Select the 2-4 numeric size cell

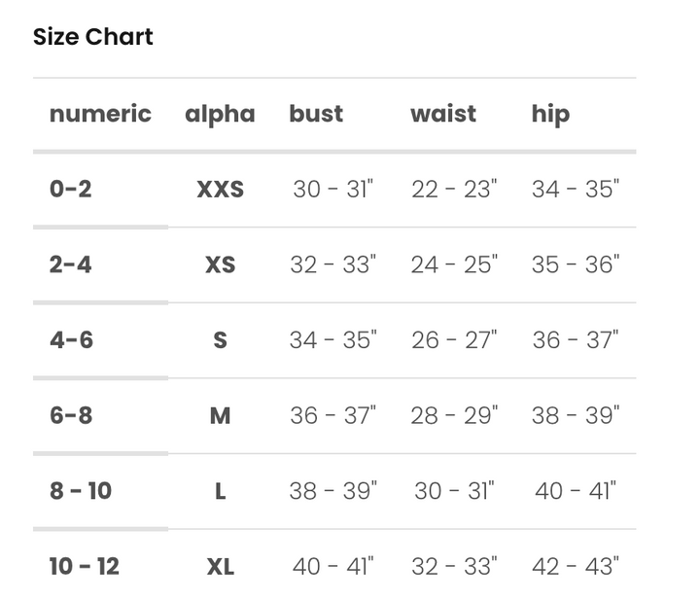(x=71, y=264)
